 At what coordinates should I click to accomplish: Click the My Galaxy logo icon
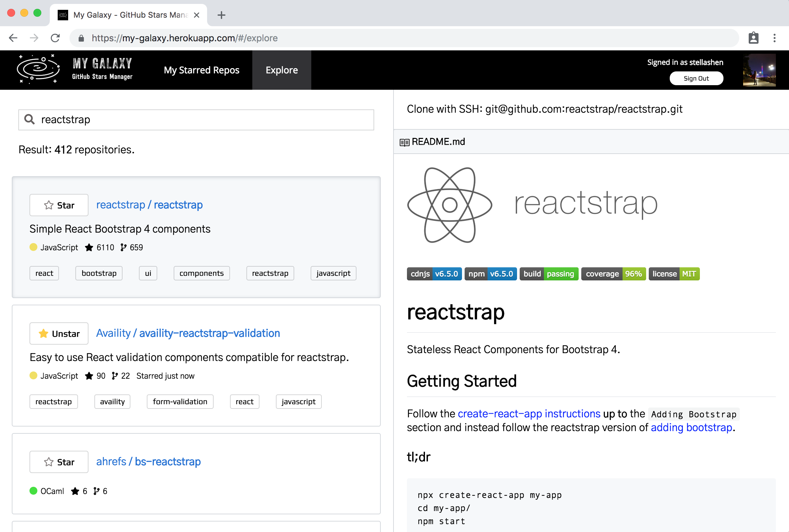pos(38,69)
